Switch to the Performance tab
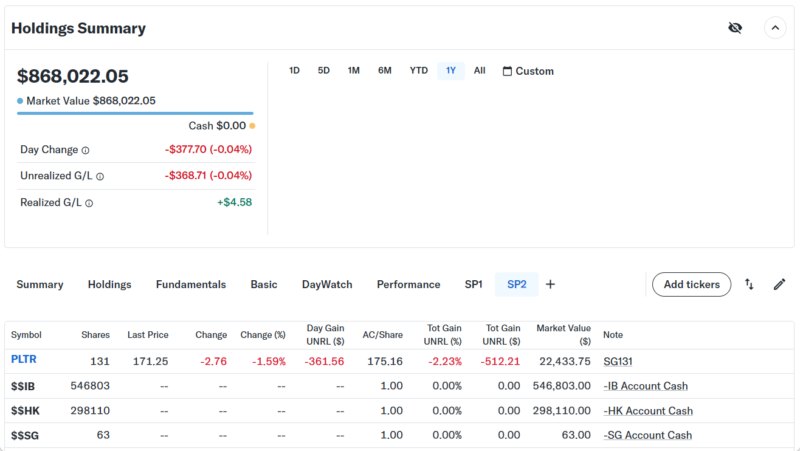This screenshot has width=800, height=451. point(408,285)
